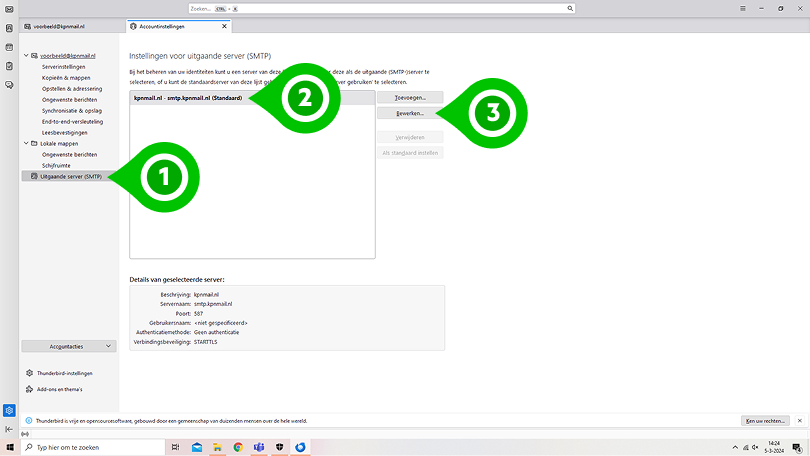Open Kopieën & mappen settings
Image resolution: width=810 pixels, height=456 pixels.
[x=66, y=78]
